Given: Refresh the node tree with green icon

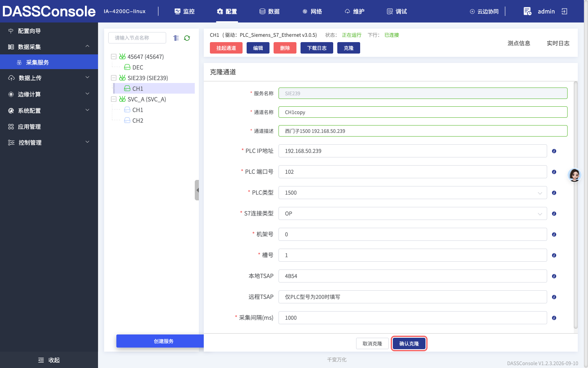Looking at the screenshot, I should [x=187, y=38].
